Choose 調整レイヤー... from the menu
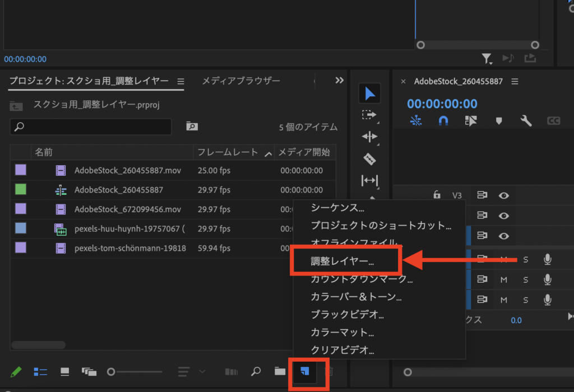 [x=342, y=260]
